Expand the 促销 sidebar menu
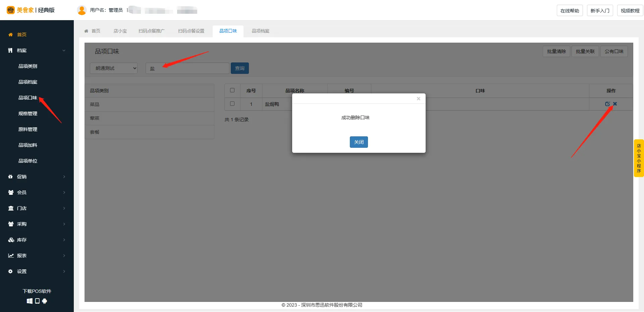644x312 pixels. click(36, 177)
